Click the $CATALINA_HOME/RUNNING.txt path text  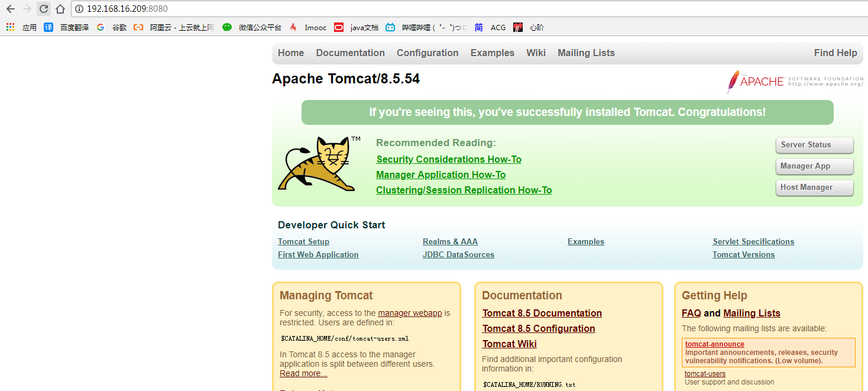coord(529,384)
